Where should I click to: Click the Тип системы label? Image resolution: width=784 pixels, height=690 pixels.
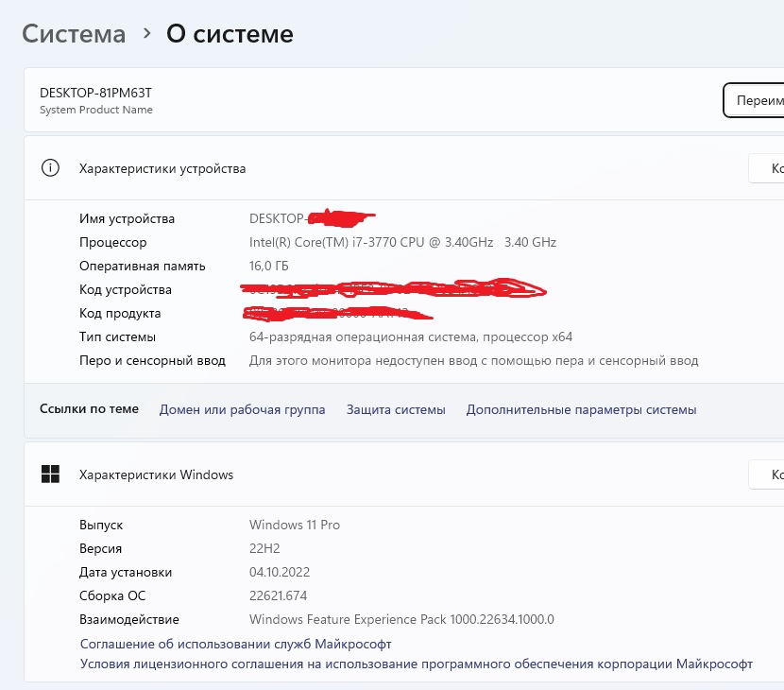click(117, 336)
